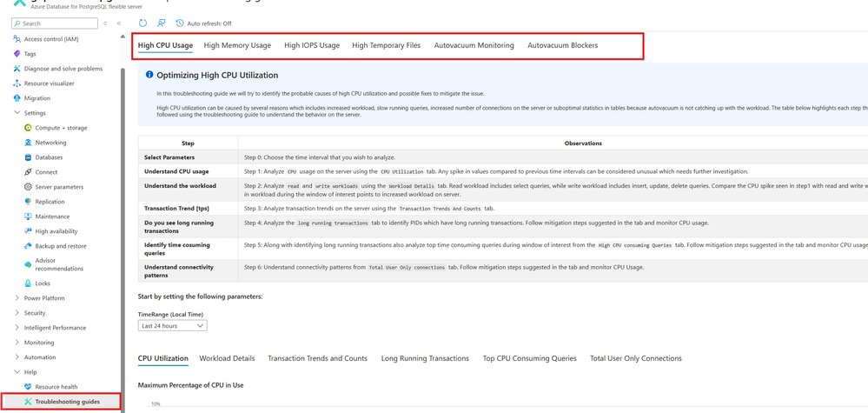The height and width of the screenshot is (413, 868).
Task: Click the 'Select Parameters' step cell
Action: coord(189,157)
